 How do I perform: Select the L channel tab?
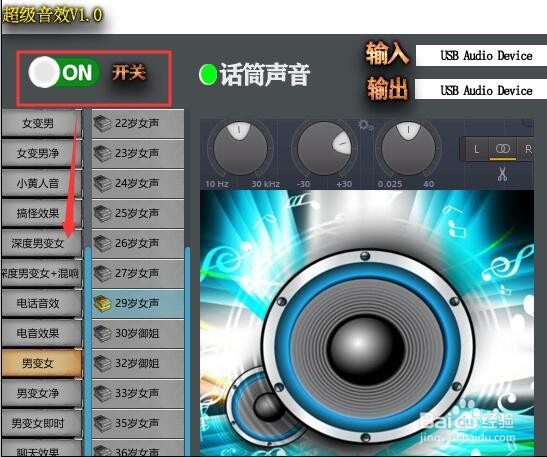477,149
